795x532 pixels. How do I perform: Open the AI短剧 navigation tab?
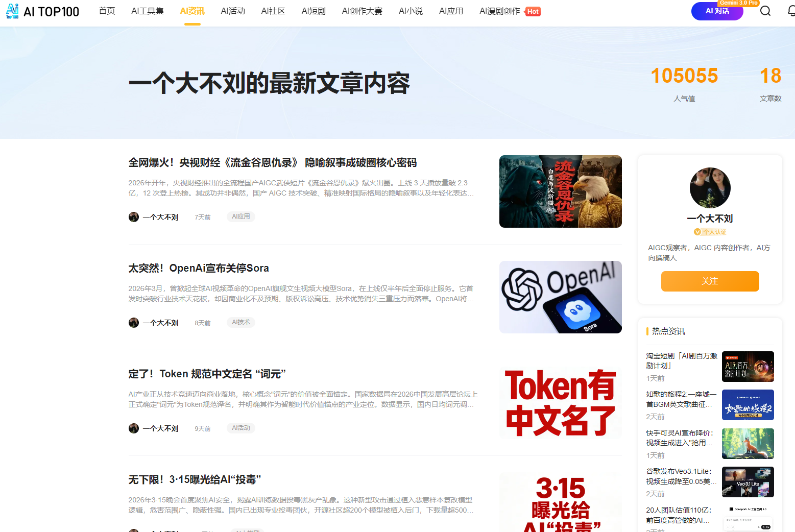tap(314, 11)
